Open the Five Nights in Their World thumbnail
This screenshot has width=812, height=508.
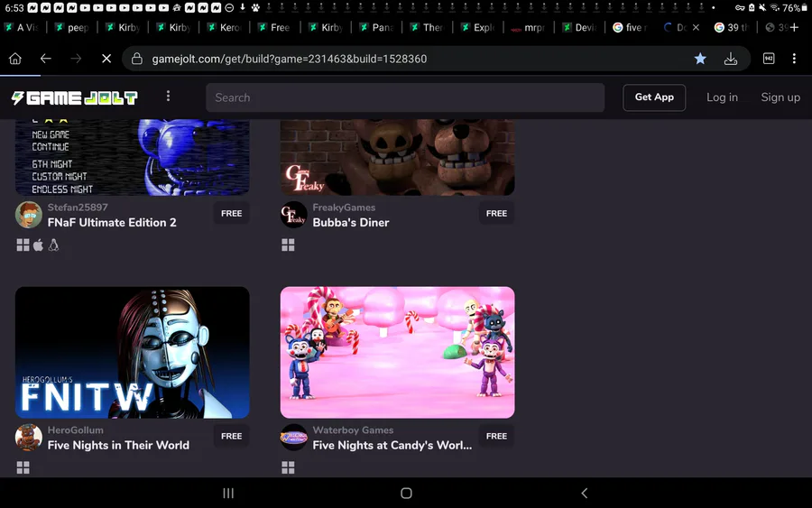(x=133, y=352)
